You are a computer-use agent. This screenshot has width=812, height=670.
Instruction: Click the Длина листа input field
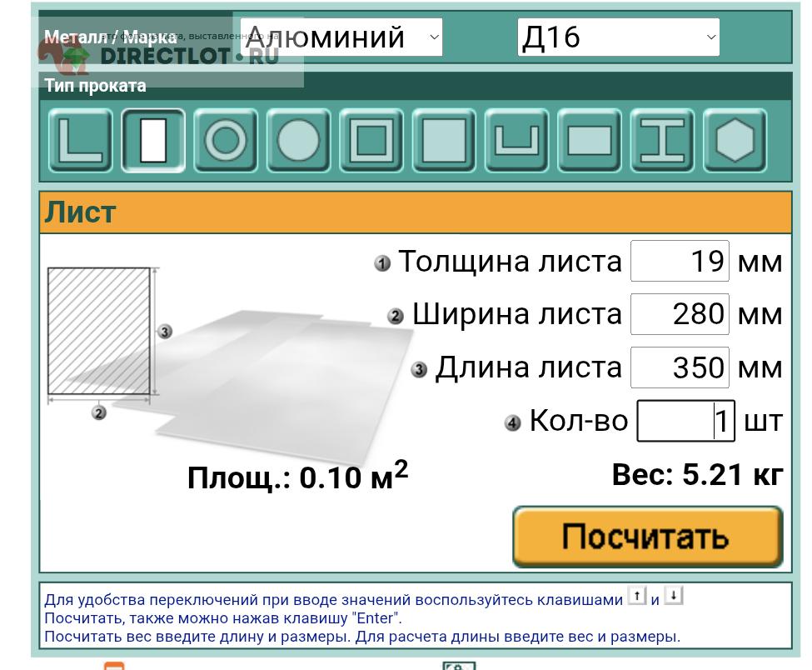pos(680,367)
